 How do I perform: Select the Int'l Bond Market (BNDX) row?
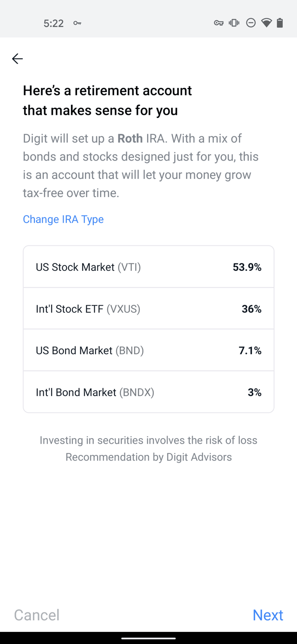(148, 392)
